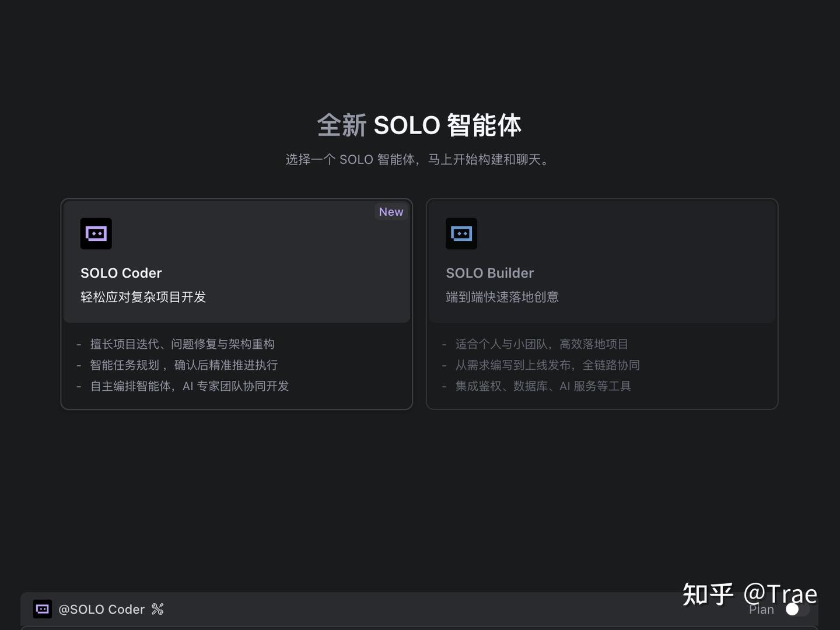Expand the SOLO Builder card details
The width and height of the screenshot is (840, 630).
pos(602,261)
